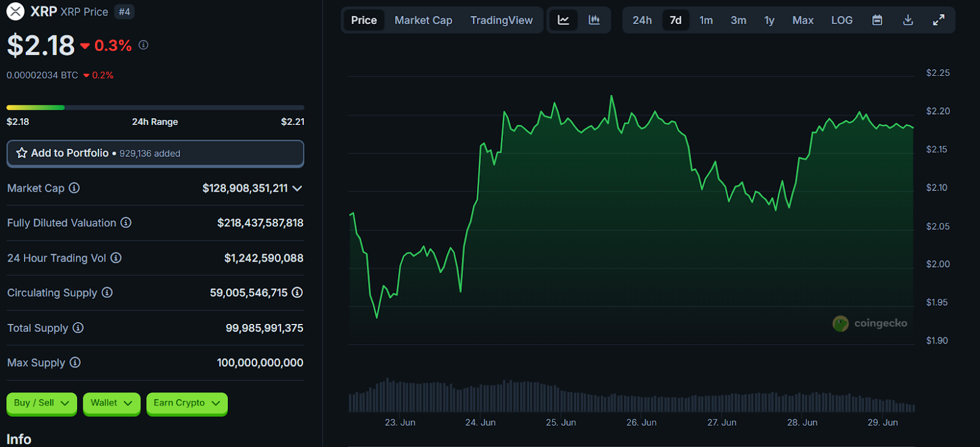Download chart data icon
980x447 pixels.
click(908, 20)
